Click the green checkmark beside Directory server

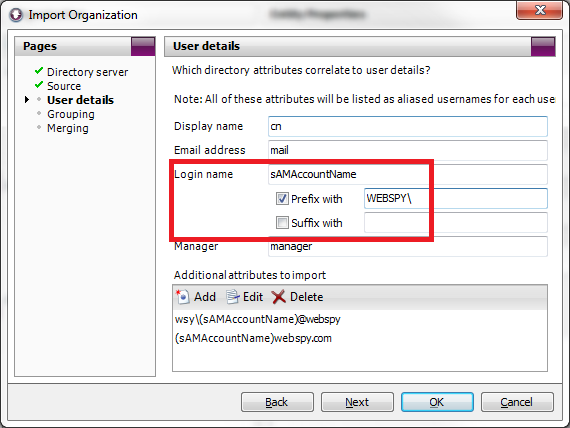click(39, 71)
